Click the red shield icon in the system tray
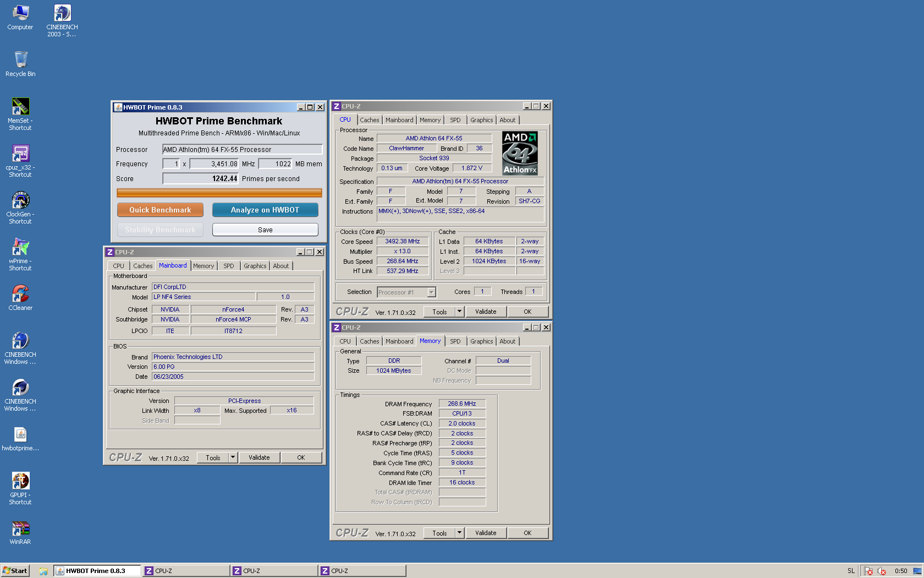 pyautogui.click(x=868, y=571)
